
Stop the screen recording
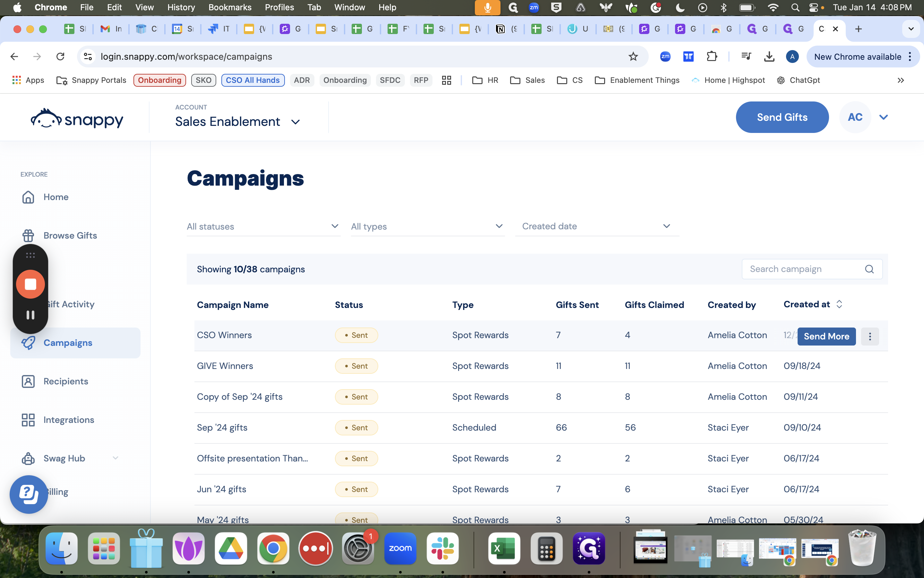pos(30,284)
